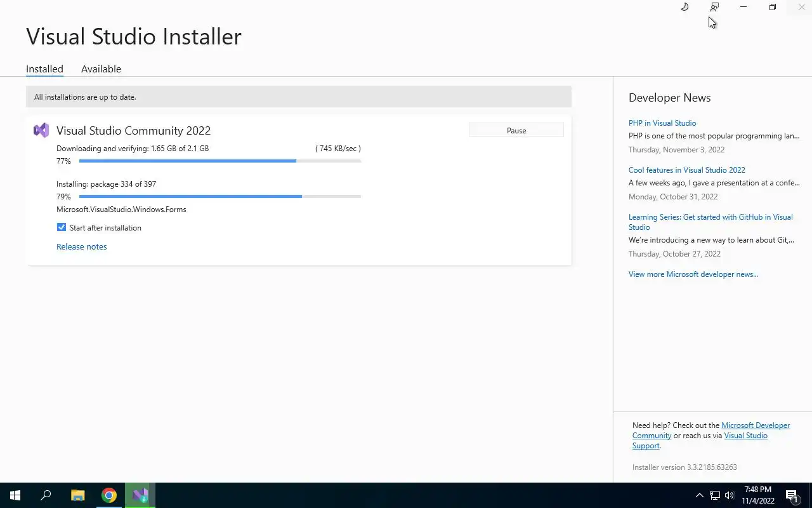Minimize the installer window
Screen dimensions: 812x508
click(x=743, y=7)
